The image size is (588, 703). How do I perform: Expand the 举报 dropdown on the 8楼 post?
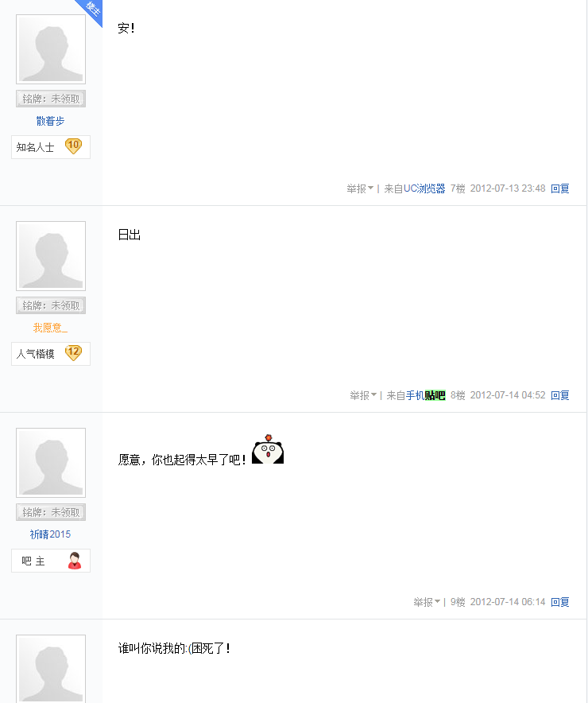[363, 395]
